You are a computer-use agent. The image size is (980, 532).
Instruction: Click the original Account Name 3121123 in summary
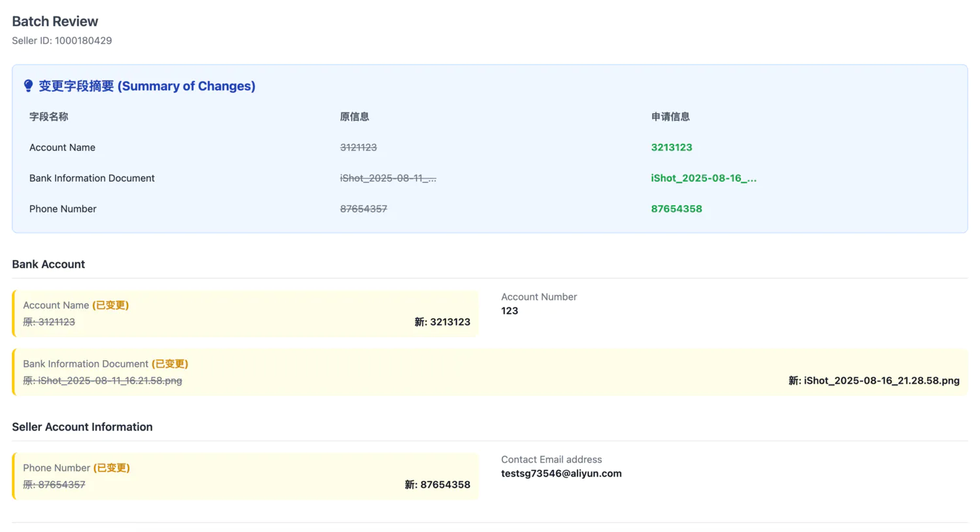tap(358, 148)
